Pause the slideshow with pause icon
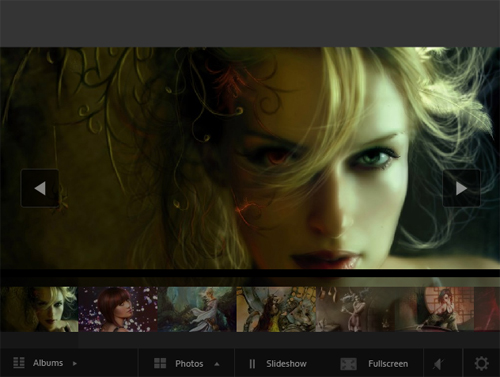Image resolution: width=500 pixels, height=377 pixels. (252, 364)
